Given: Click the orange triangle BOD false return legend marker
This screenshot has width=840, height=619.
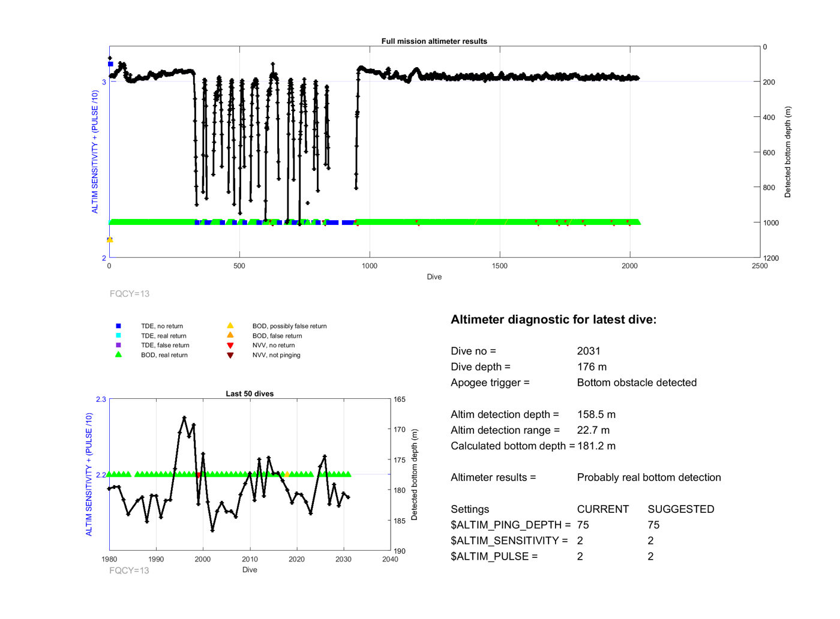Looking at the screenshot, I should [230, 335].
